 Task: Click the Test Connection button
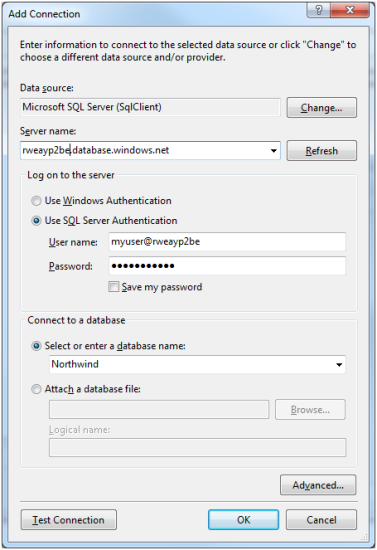click(69, 519)
